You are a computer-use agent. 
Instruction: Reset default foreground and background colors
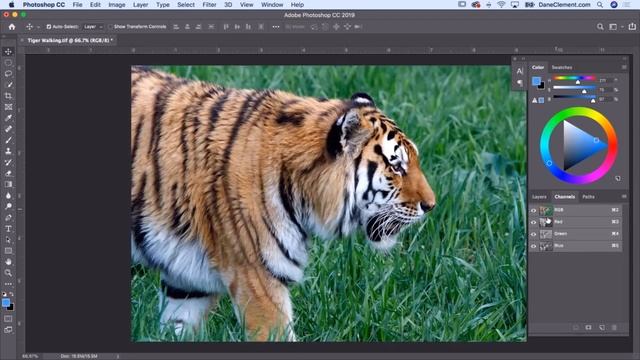pyautogui.click(x=4, y=294)
